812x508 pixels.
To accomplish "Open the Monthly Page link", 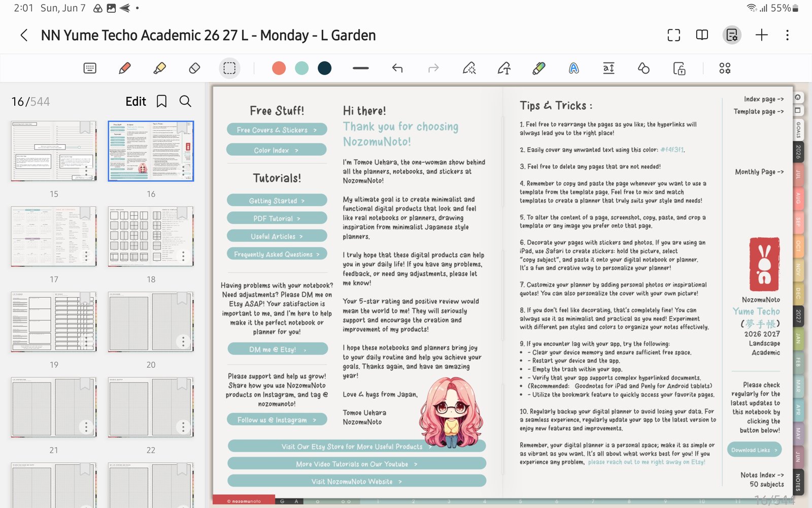I will 759,172.
